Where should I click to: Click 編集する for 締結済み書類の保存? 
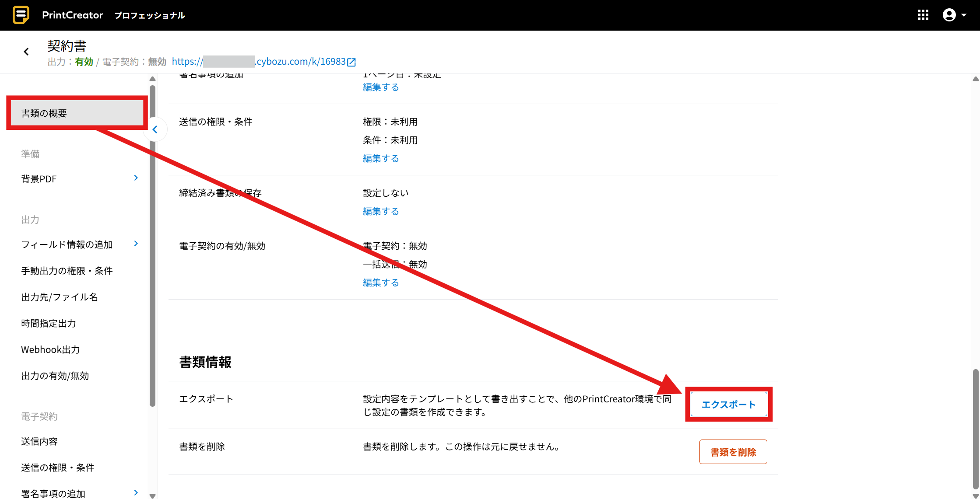click(381, 211)
